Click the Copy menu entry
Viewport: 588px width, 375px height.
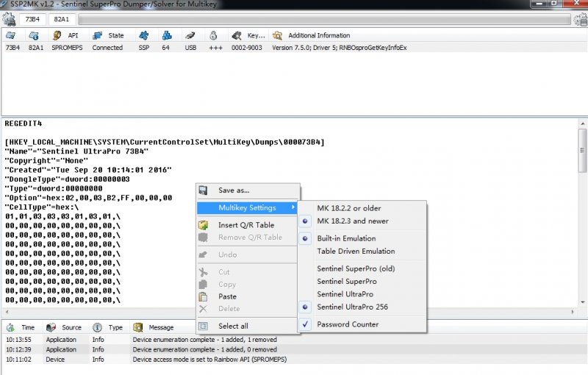[248, 285]
